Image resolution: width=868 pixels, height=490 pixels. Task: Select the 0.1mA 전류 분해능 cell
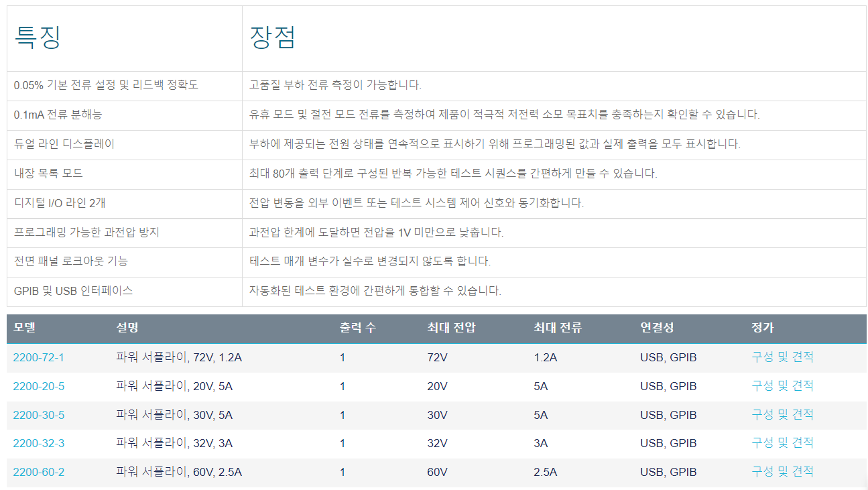pyautogui.click(x=125, y=115)
